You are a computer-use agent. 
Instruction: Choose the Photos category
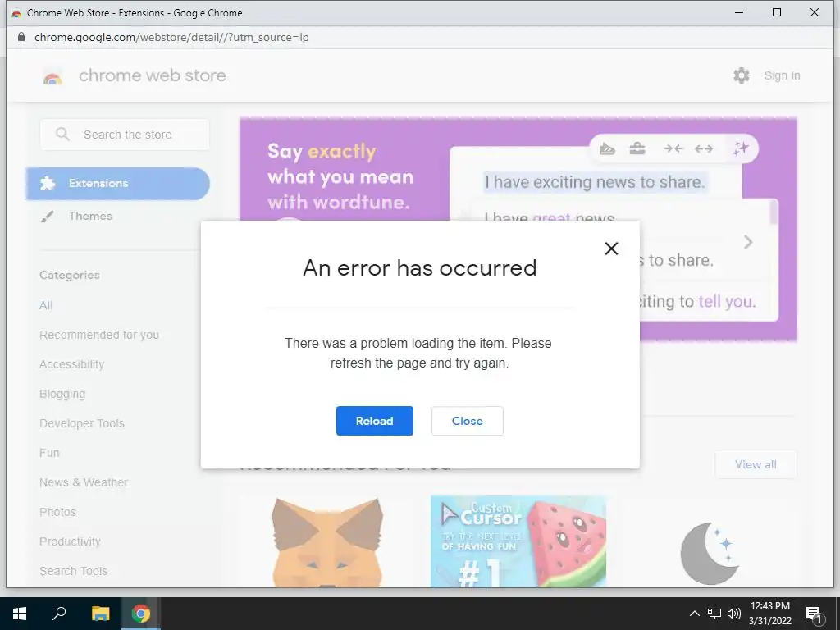point(58,512)
